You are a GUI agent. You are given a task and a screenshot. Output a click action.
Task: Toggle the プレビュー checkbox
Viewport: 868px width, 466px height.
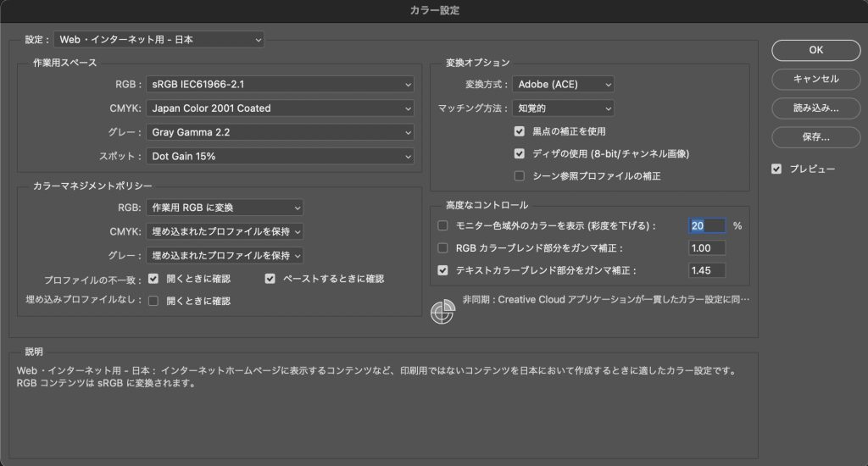point(776,169)
